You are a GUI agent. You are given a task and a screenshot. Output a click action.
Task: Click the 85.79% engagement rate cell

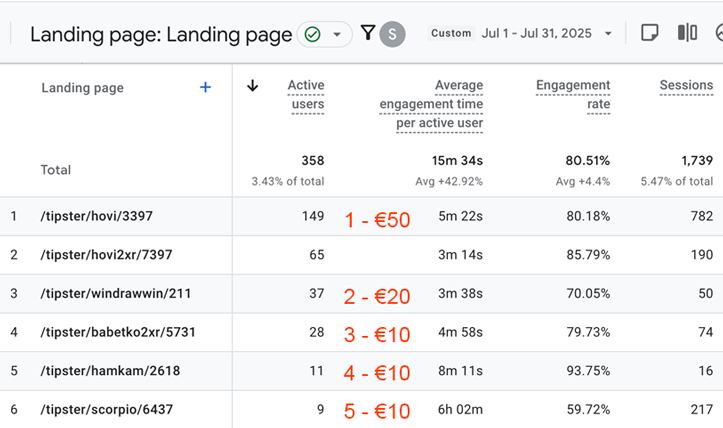588,255
